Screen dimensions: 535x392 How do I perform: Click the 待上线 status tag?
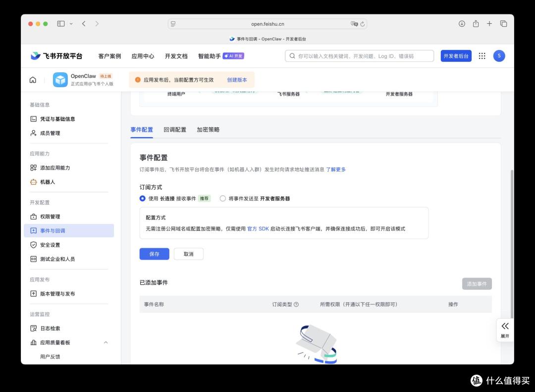coord(106,76)
